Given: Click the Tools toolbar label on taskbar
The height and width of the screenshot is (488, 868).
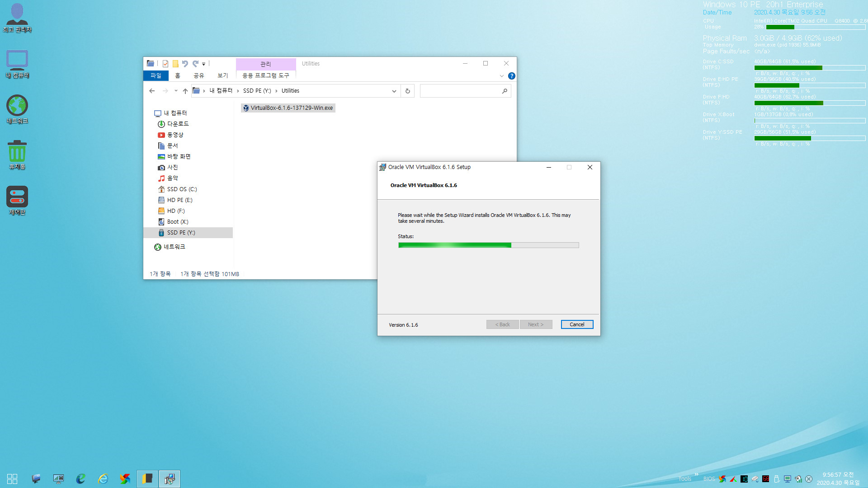Looking at the screenshot, I should pyautogui.click(x=684, y=479).
